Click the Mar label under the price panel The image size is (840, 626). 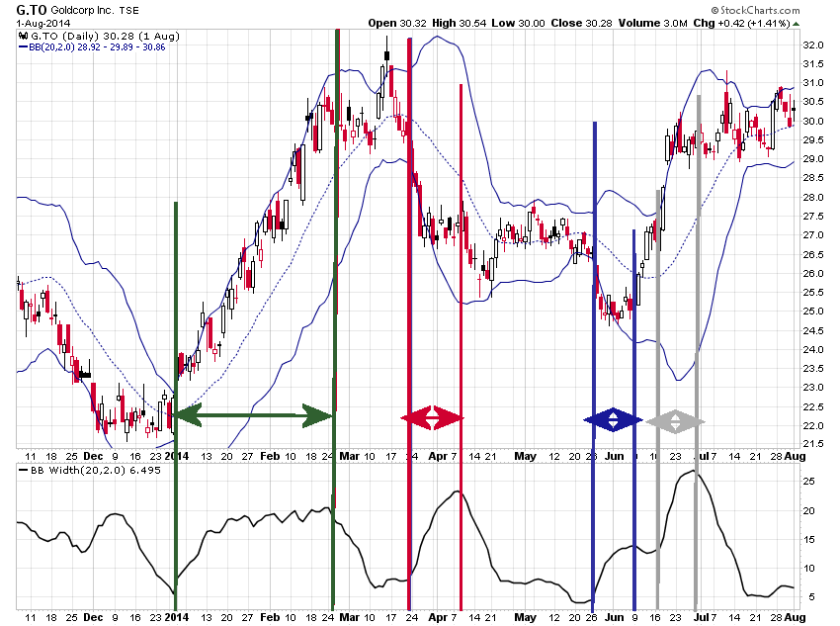349,456
